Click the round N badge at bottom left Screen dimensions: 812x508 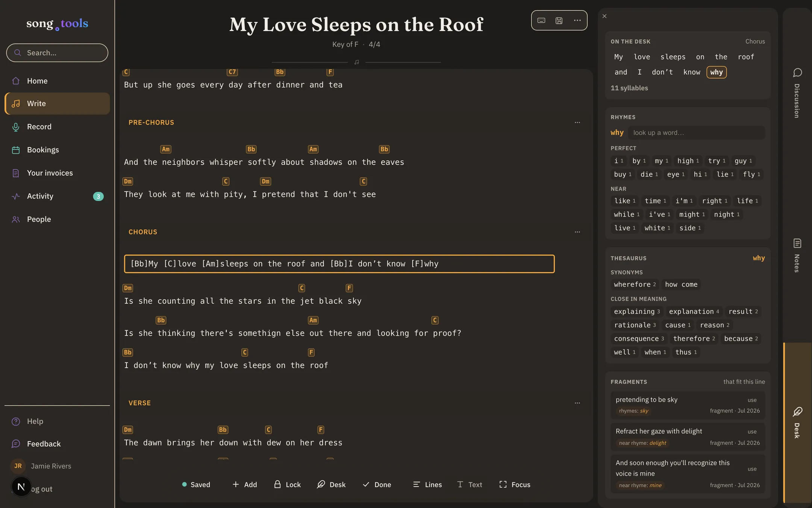coord(21,487)
